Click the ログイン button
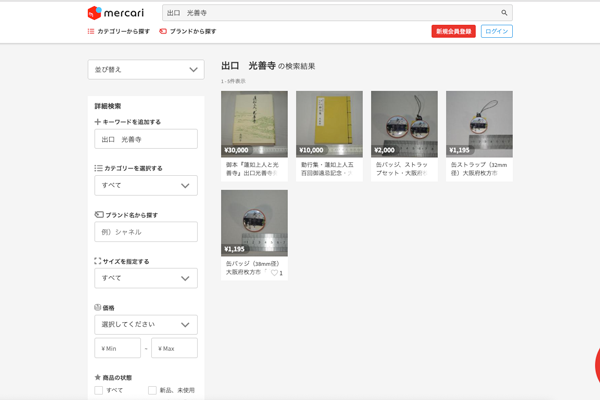600x400 pixels. (x=496, y=32)
